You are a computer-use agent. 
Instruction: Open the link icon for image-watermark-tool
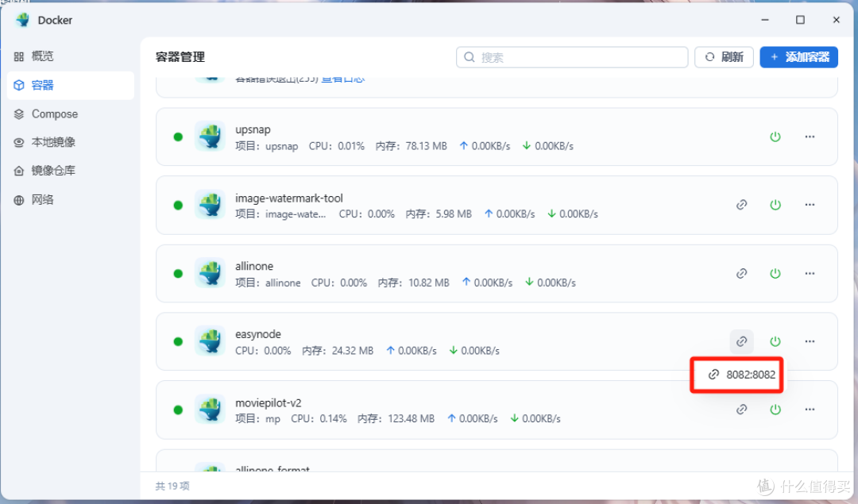pyautogui.click(x=741, y=205)
